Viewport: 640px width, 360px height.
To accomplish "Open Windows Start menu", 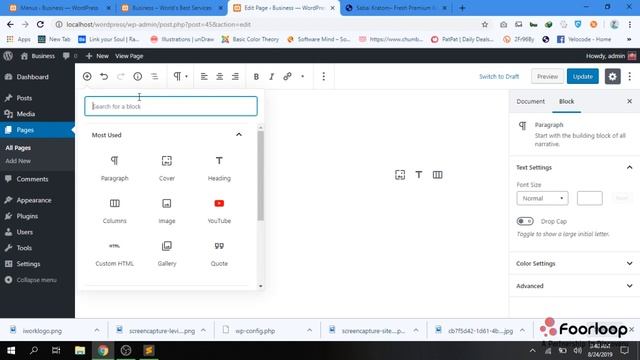I will [11, 350].
